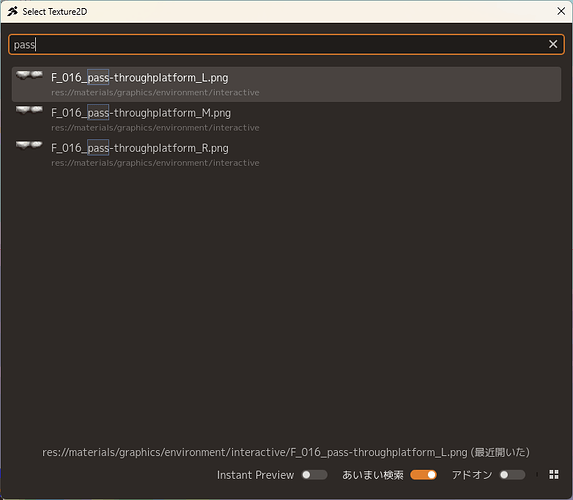Turn on the アドオン toggle

tap(512, 475)
